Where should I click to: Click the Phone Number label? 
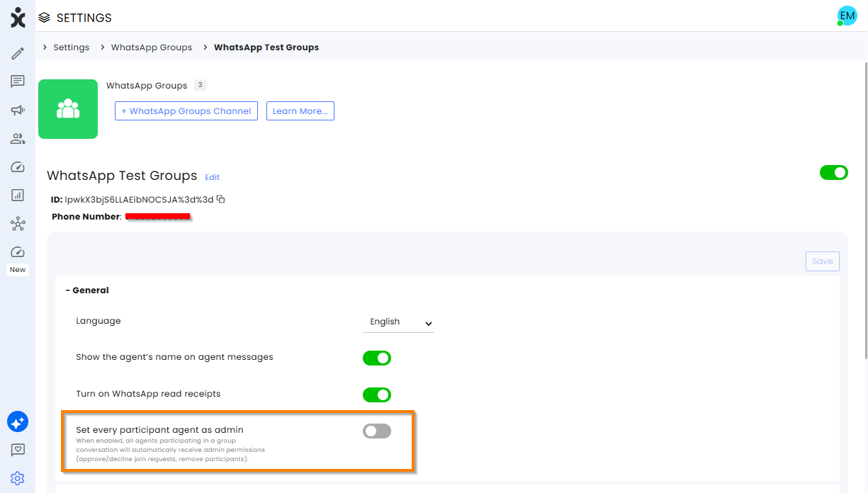click(85, 217)
